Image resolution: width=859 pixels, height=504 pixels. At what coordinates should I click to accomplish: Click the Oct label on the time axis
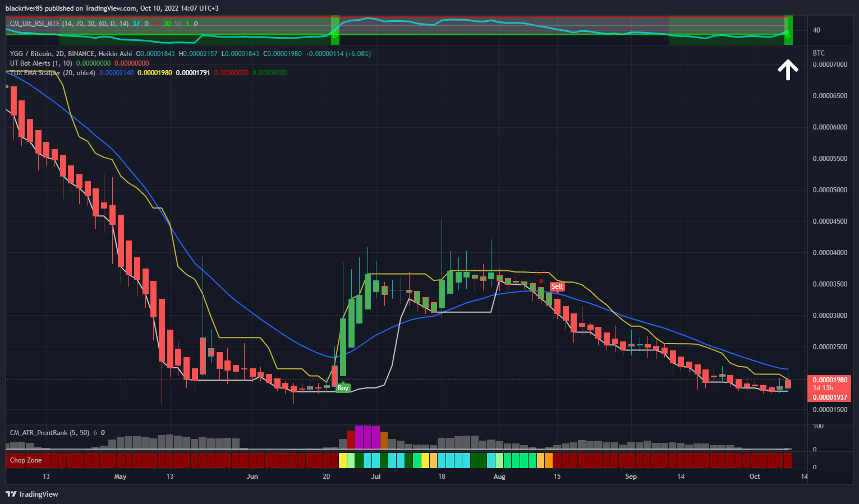point(755,477)
